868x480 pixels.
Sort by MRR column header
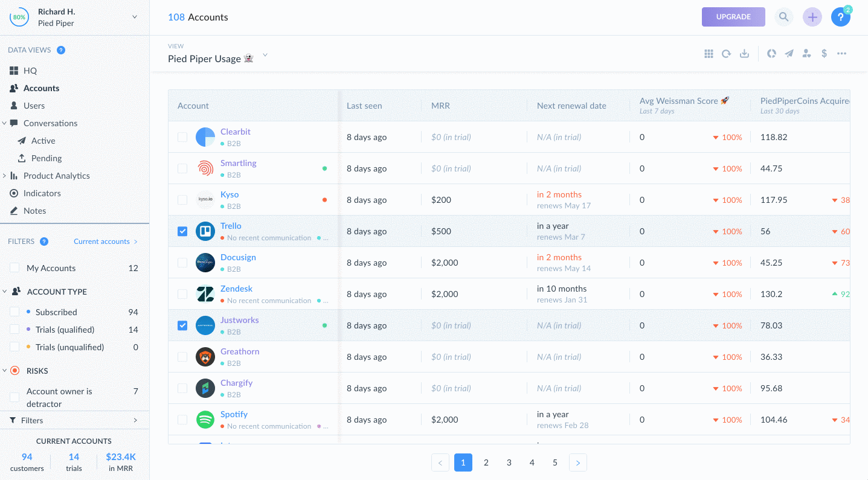click(440, 106)
